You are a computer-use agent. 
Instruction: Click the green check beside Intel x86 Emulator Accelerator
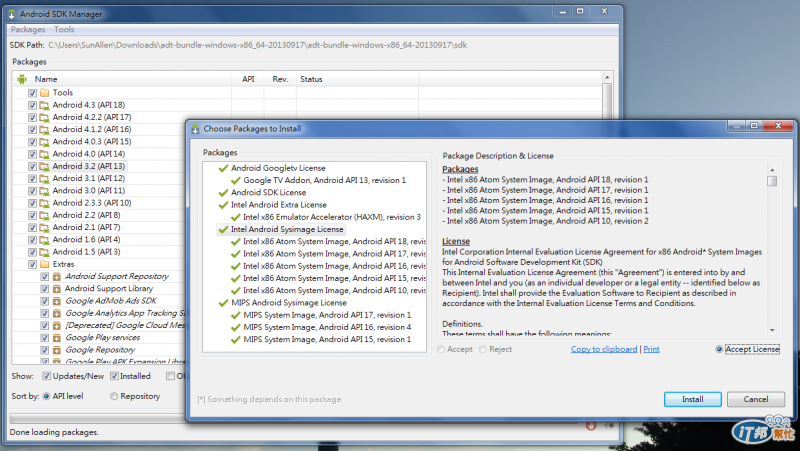click(x=235, y=217)
